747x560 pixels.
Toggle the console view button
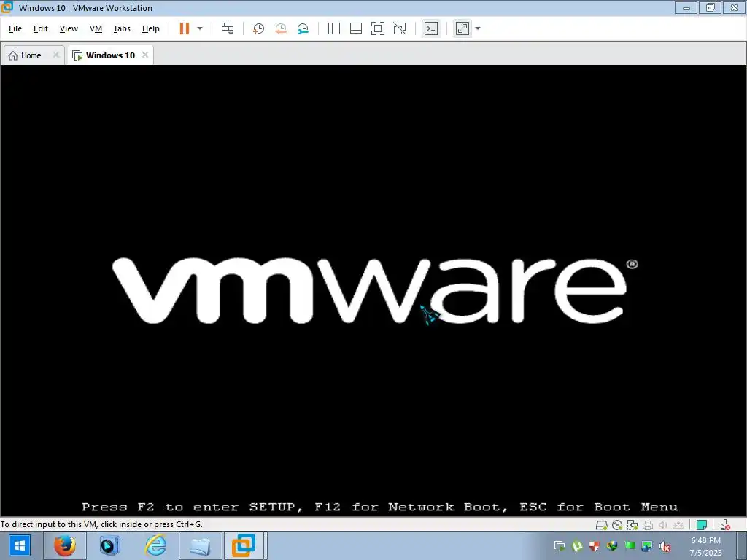pos(431,28)
